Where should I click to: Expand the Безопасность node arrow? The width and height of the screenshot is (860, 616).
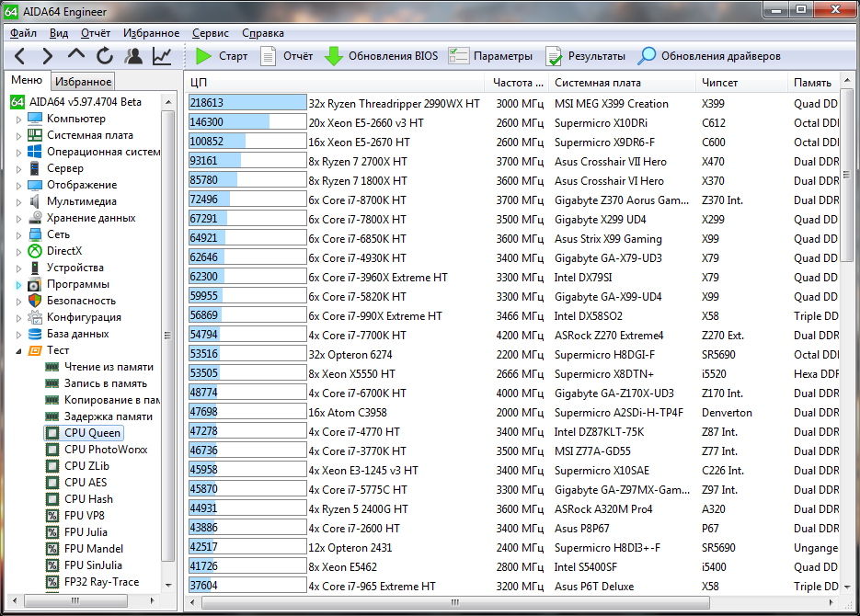click(x=18, y=301)
